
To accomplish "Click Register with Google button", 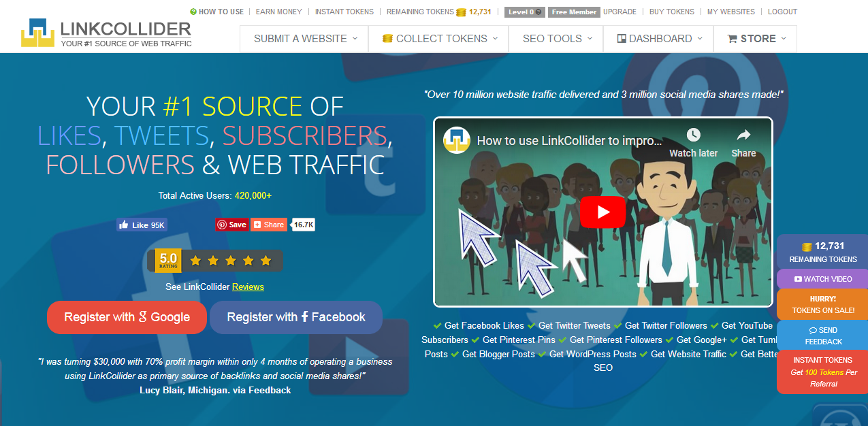I will [x=127, y=317].
